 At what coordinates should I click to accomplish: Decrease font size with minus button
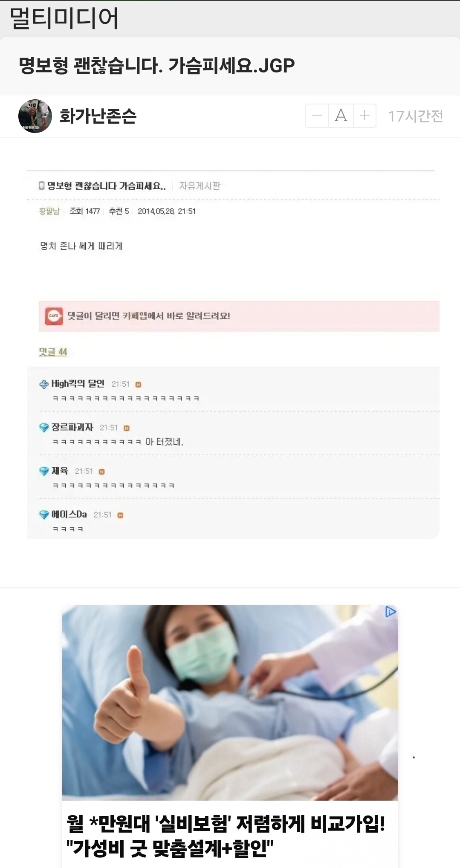[317, 116]
